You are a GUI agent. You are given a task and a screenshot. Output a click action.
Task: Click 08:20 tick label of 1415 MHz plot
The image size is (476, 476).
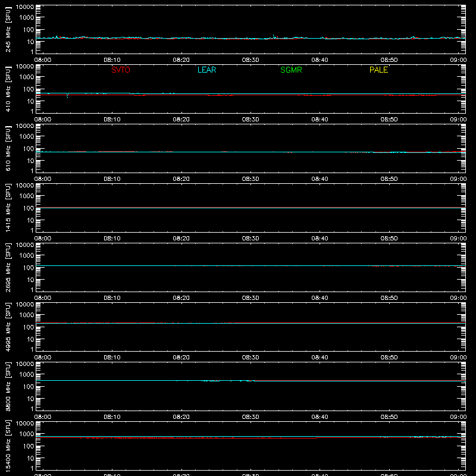(x=181, y=239)
